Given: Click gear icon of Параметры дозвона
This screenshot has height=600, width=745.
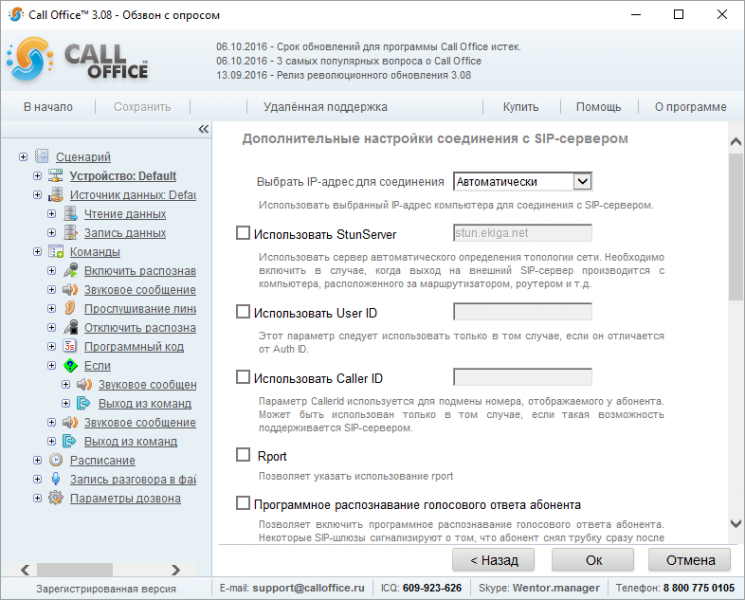Looking at the screenshot, I should (56, 498).
